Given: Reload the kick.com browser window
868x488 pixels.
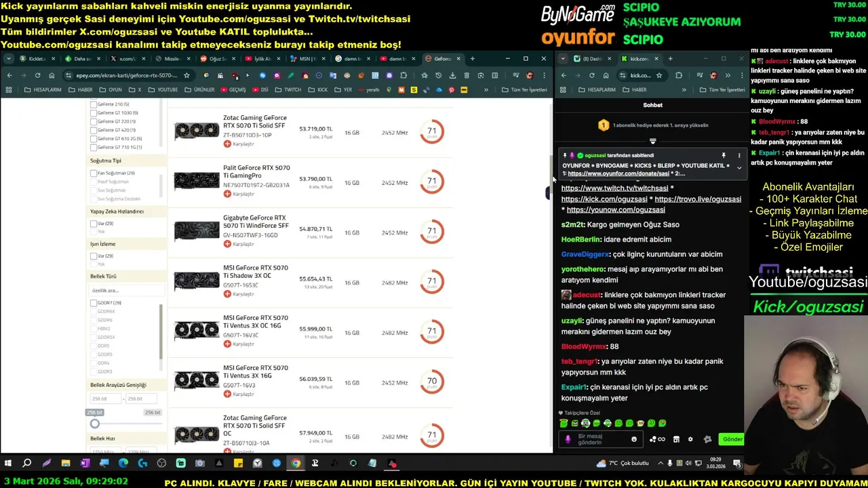Looking at the screenshot, I should (x=592, y=75).
